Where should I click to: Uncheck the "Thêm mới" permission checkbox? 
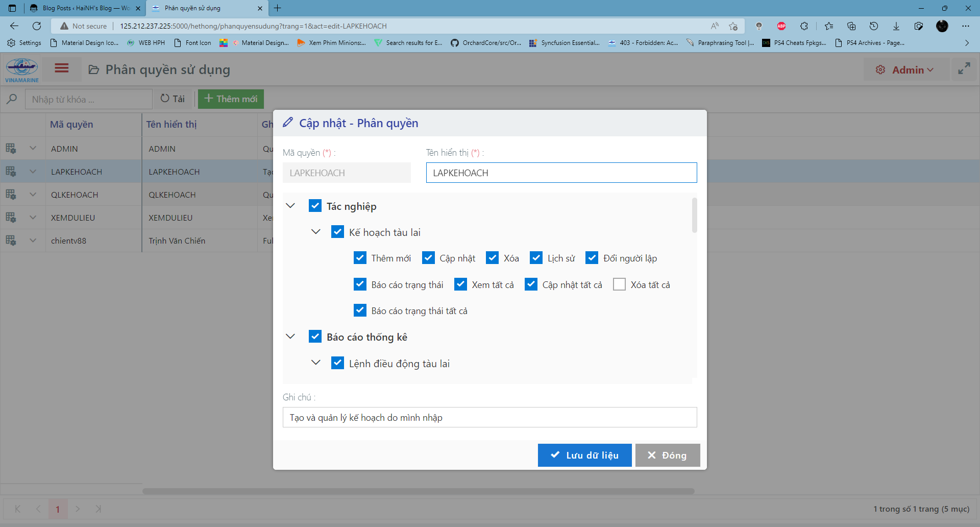point(360,258)
